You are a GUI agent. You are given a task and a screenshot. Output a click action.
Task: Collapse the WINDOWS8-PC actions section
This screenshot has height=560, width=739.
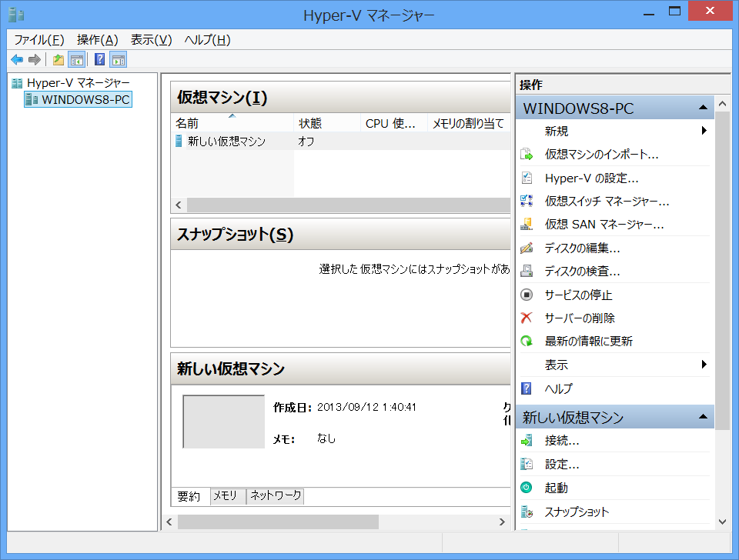coord(703,108)
